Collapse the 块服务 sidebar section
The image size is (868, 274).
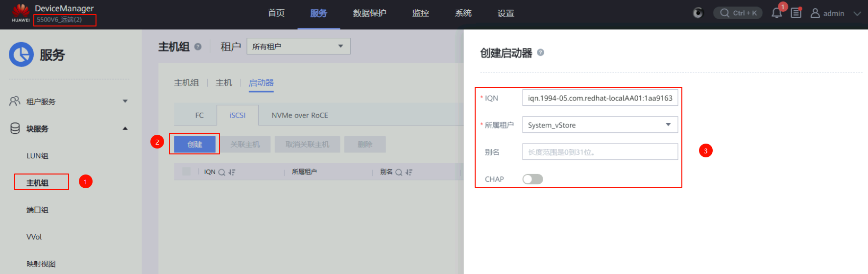pyautogui.click(x=125, y=128)
